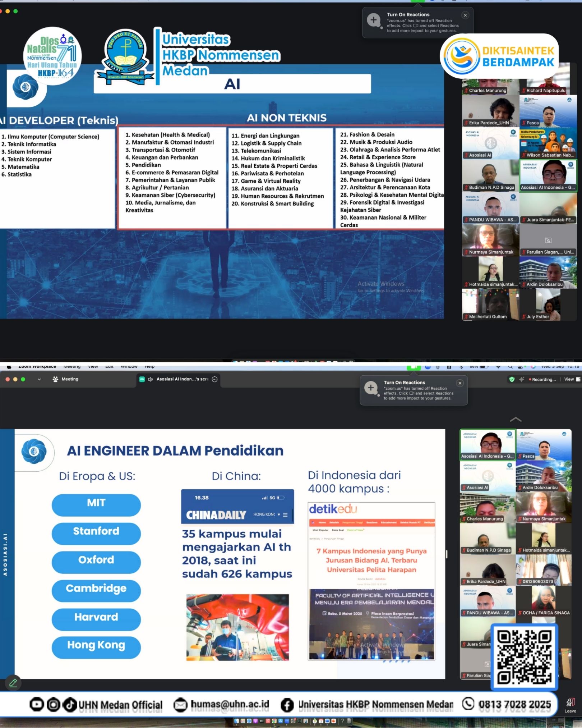Screen dimensions: 582x728
Task: Select Hotmaida simanjuntak's tile in the AI NON TEKNIS window
Action: pos(490,273)
